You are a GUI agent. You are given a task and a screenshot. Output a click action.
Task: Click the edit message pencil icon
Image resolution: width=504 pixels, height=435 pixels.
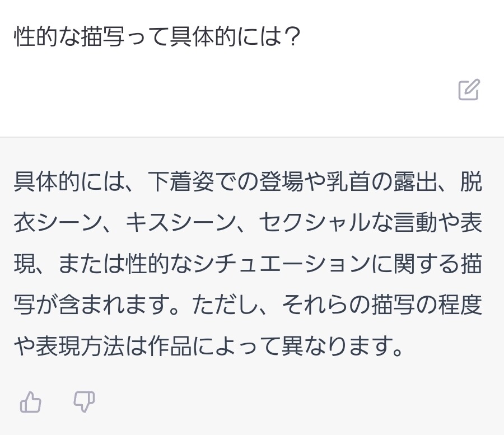point(469,90)
